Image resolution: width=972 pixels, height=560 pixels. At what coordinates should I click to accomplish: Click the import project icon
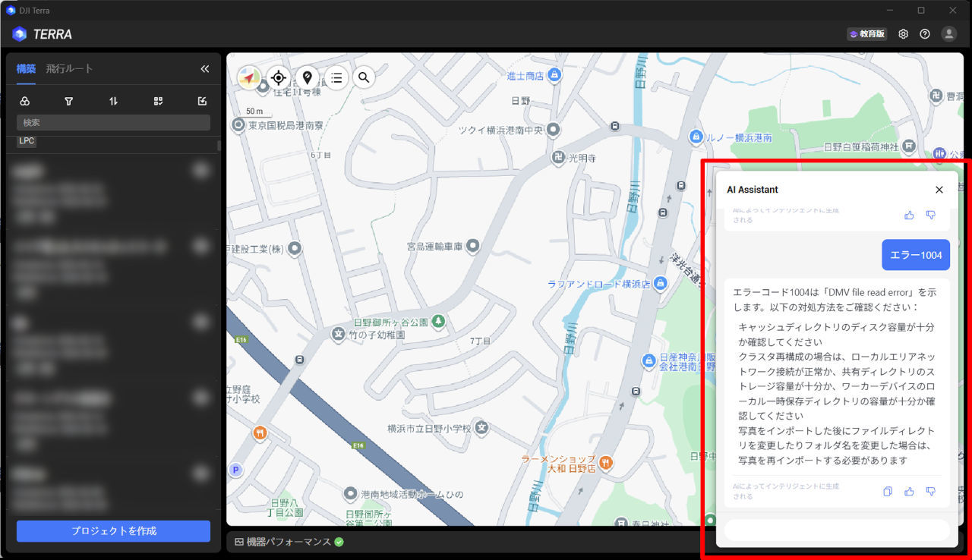coord(202,101)
